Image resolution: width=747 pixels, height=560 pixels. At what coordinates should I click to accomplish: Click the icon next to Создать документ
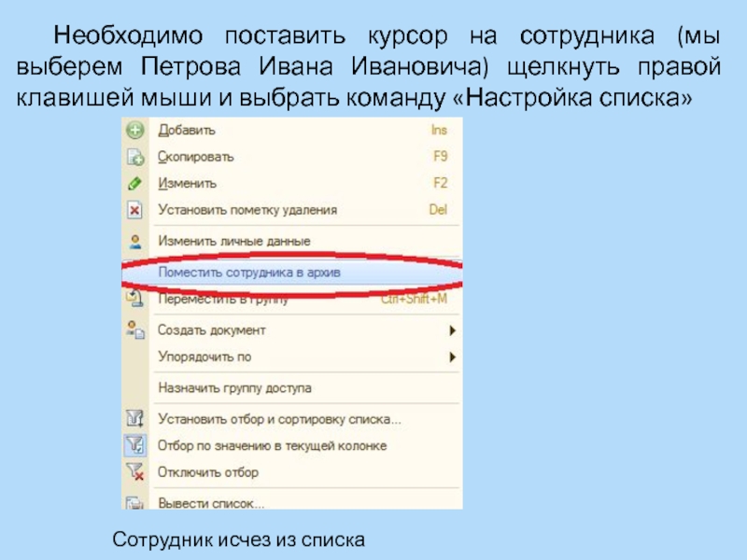134,329
